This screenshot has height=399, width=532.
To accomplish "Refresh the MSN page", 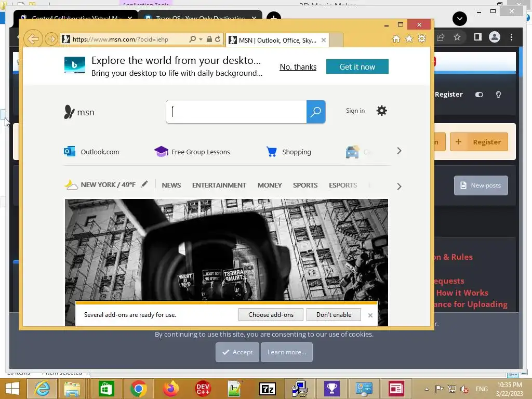I will coord(218,39).
